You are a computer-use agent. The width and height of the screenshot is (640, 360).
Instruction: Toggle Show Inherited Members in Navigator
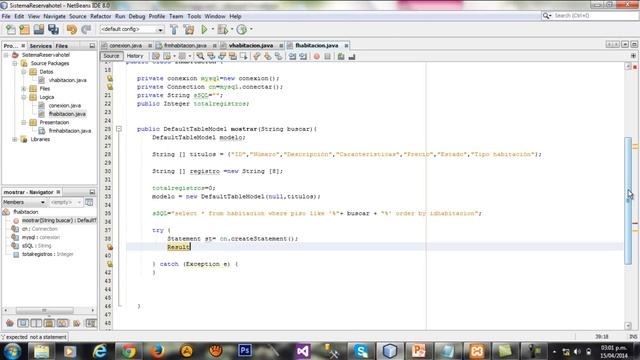pyautogui.click(x=10, y=323)
